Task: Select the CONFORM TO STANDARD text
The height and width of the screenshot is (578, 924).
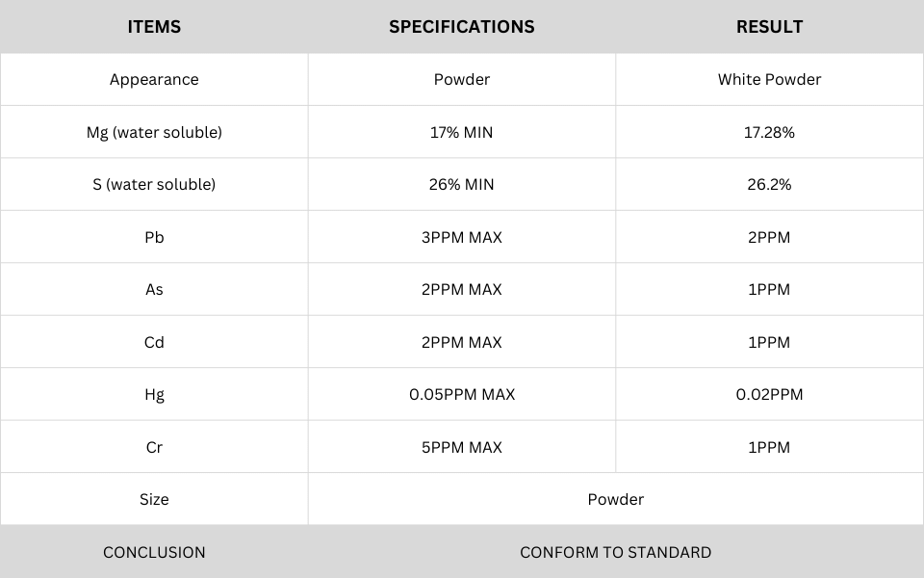Action: (x=616, y=552)
